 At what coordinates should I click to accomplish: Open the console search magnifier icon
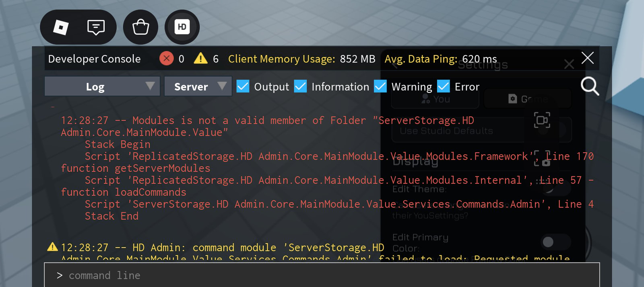click(x=590, y=86)
